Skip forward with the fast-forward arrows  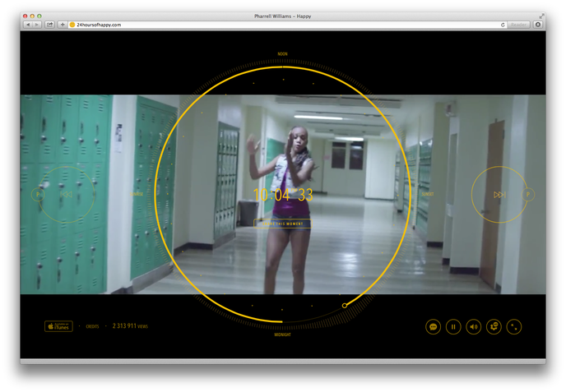499,195
